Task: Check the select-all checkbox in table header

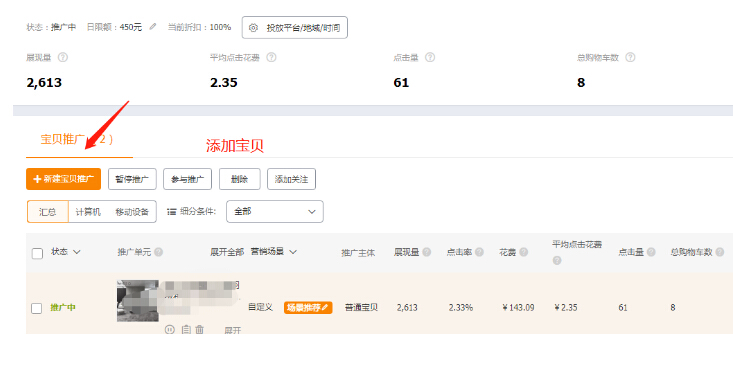Action: (37, 253)
